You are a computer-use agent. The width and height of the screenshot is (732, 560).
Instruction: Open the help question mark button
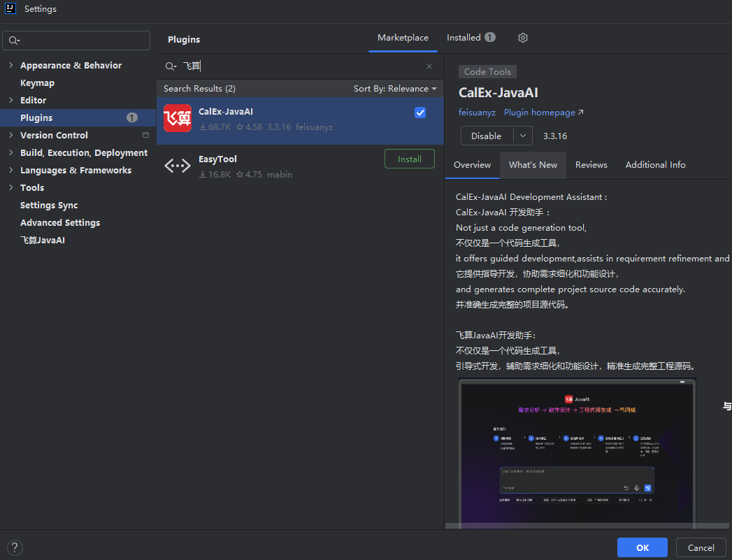click(x=15, y=547)
